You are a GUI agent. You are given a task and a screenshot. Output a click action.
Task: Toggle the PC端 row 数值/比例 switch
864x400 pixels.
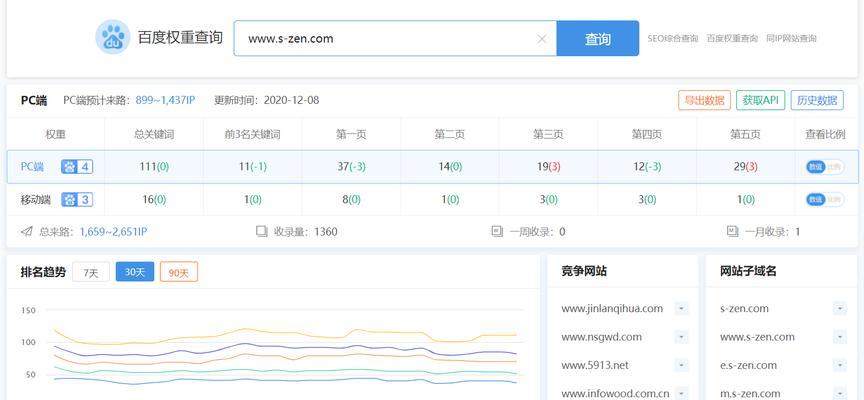click(x=825, y=166)
